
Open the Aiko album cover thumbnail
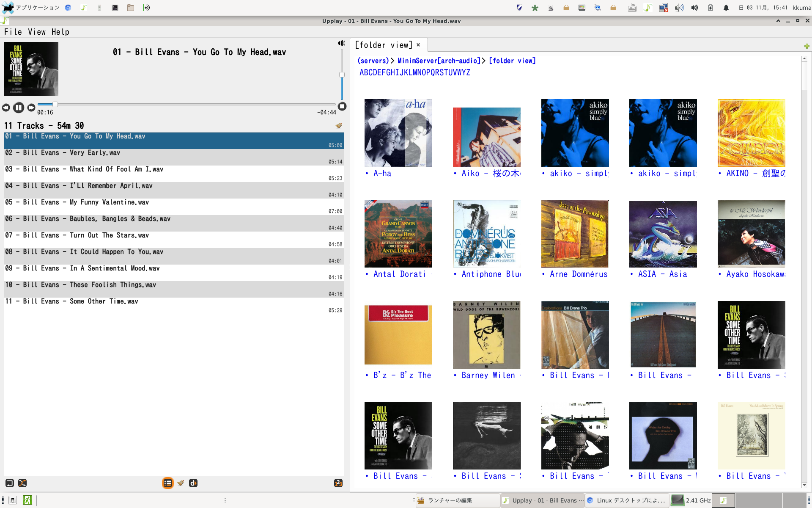point(486,137)
